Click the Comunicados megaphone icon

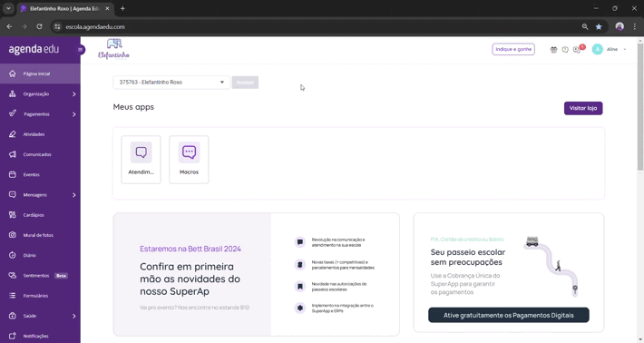(x=13, y=154)
